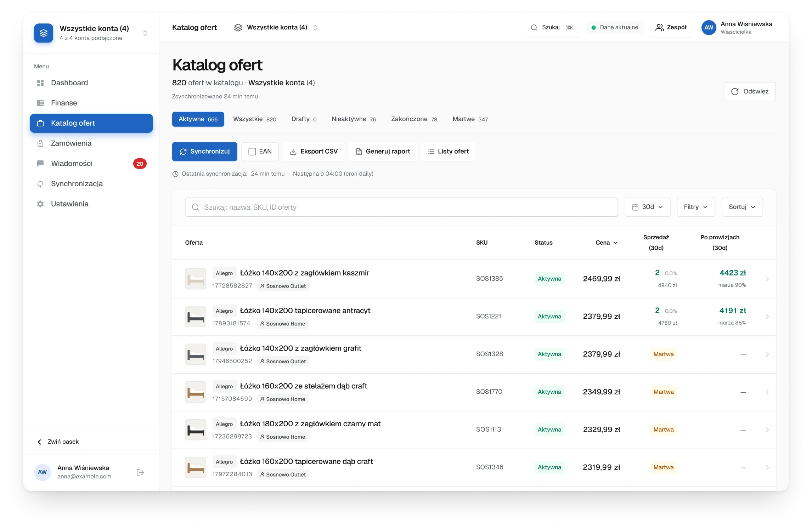Image resolution: width=812 pixels, height=529 pixels.
Task: Click thumbnail of Łóżko z zagłówkiem kaszmir
Action: (x=196, y=279)
